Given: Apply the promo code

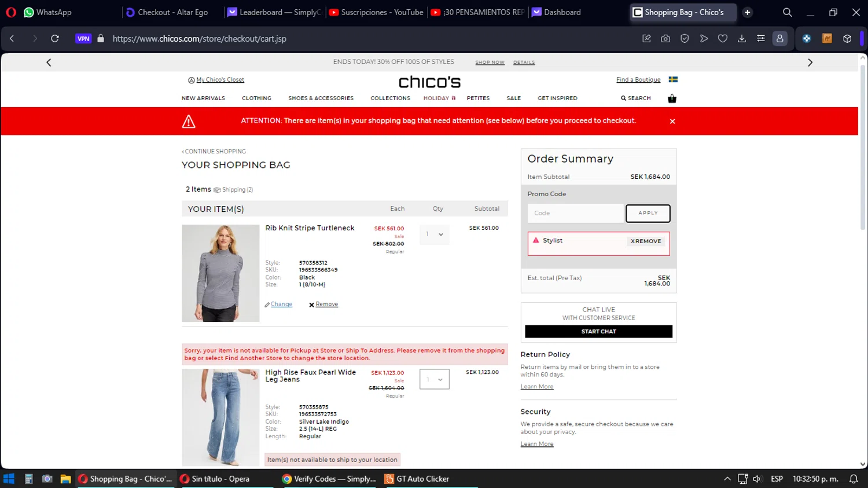Looking at the screenshot, I should 648,213.
